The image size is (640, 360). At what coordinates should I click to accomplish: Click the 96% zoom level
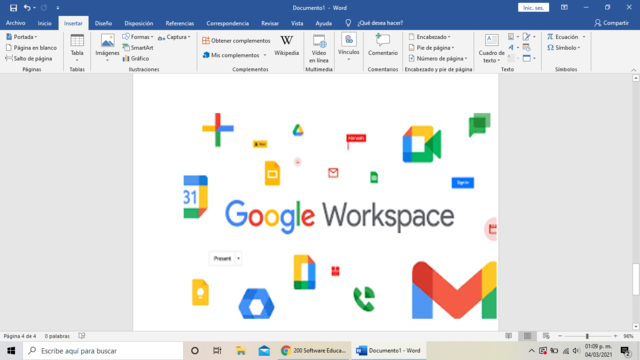pos(628,336)
